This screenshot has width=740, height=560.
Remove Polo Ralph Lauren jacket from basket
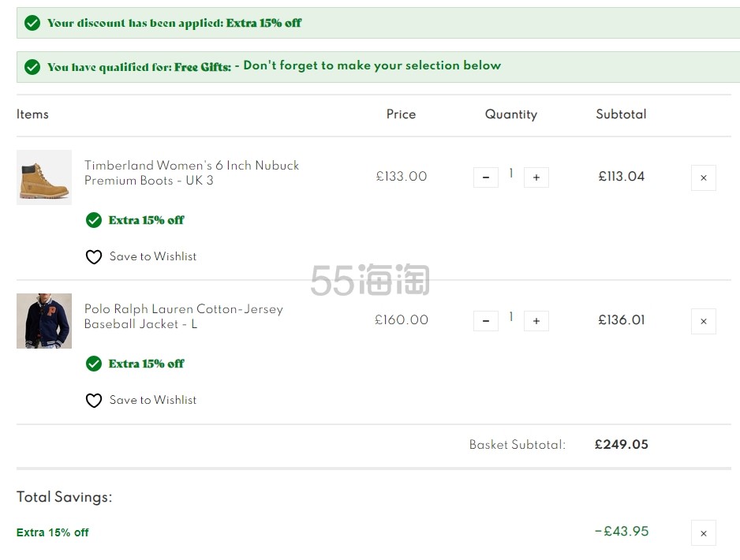point(703,321)
